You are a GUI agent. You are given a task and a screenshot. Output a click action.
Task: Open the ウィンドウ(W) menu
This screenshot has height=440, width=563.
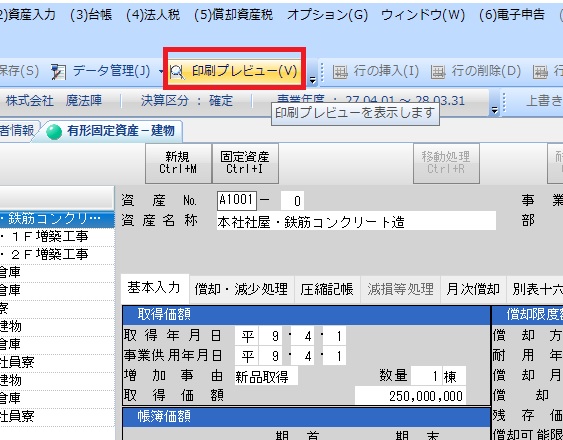(x=423, y=15)
